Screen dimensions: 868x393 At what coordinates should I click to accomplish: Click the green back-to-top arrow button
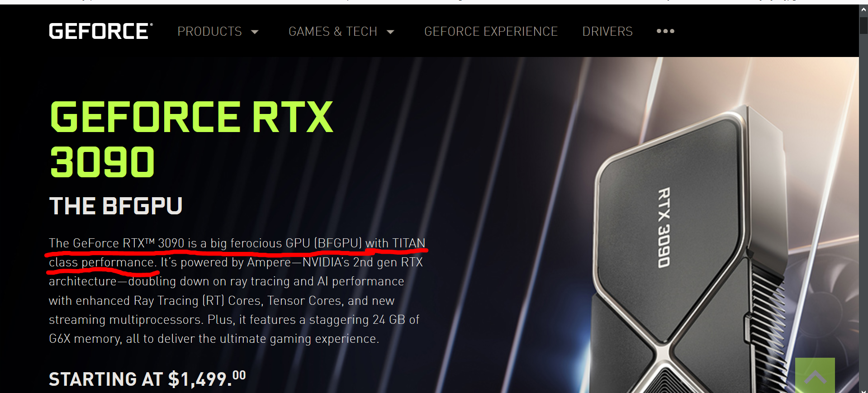tap(815, 375)
